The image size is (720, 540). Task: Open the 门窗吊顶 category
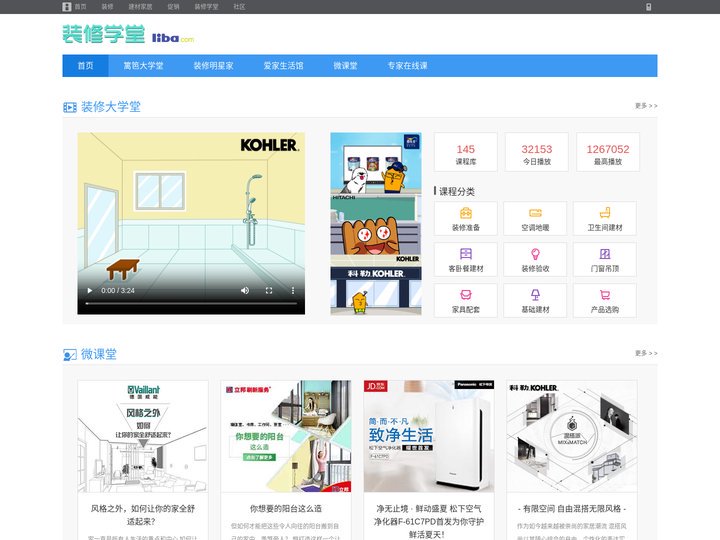605,259
